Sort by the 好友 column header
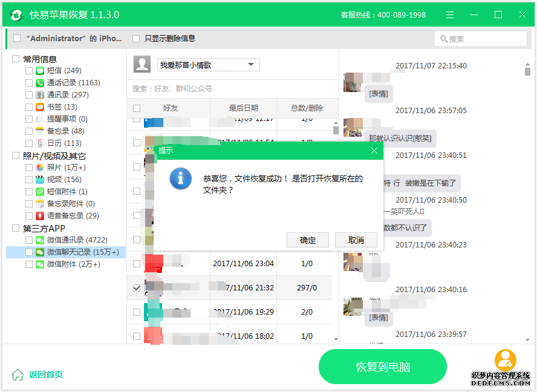Image resolution: width=537 pixels, height=392 pixels. coord(170,108)
